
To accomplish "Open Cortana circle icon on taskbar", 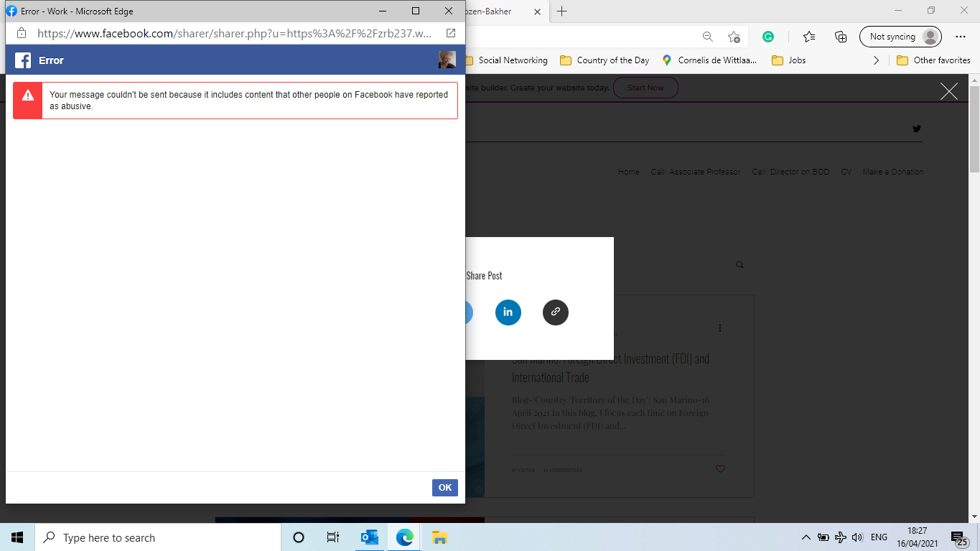I will (299, 537).
